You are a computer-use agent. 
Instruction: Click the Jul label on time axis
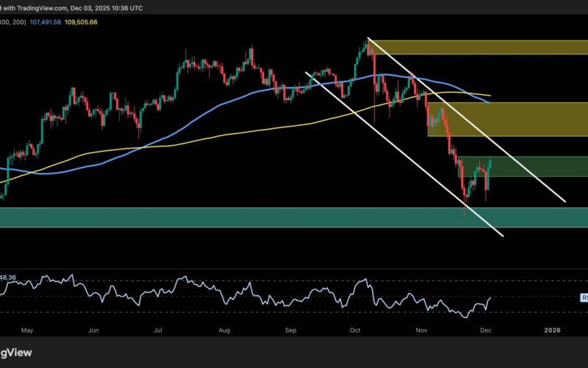[x=158, y=330]
